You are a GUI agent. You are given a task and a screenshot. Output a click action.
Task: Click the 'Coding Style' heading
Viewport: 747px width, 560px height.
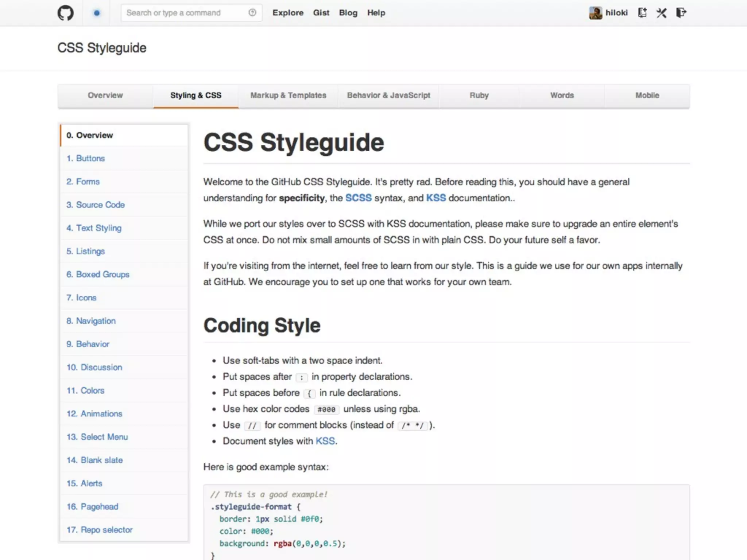(x=262, y=326)
